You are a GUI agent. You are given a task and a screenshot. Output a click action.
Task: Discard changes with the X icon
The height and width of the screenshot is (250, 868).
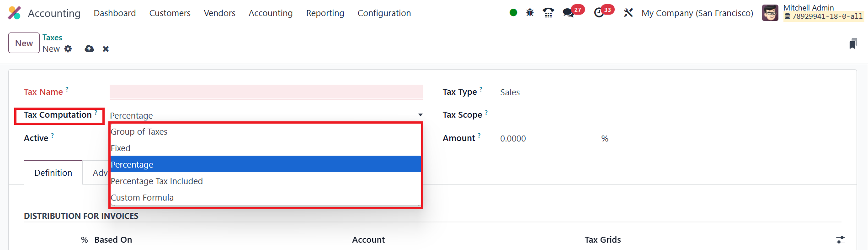pos(106,49)
